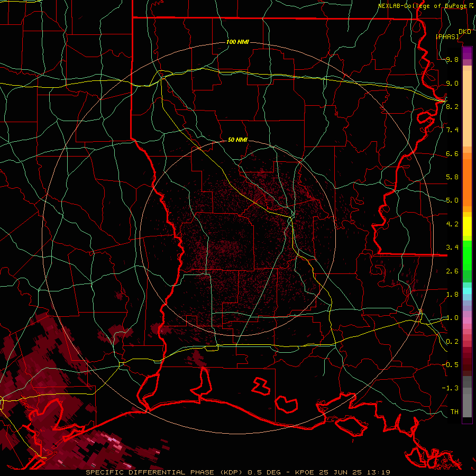Pick the yellow band of the color bar
Image resolution: width=476 pixels, height=476 pixels.
467,226
